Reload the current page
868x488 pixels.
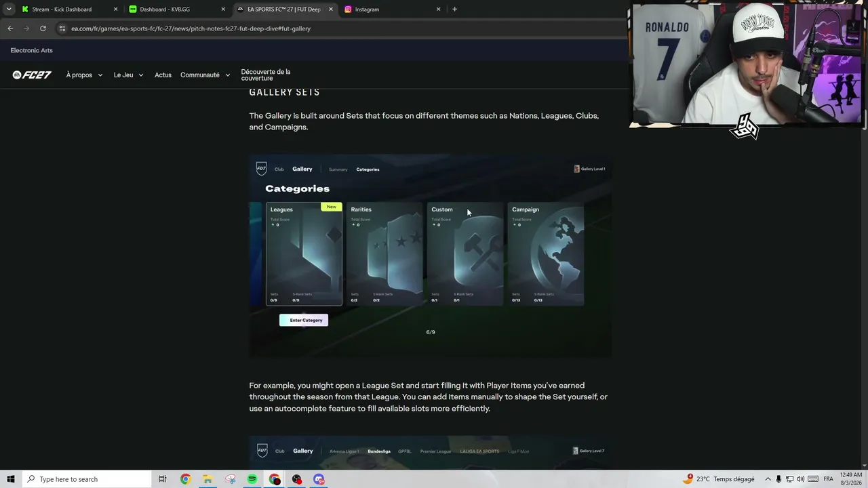pyautogui.click(x=43, y=28)
